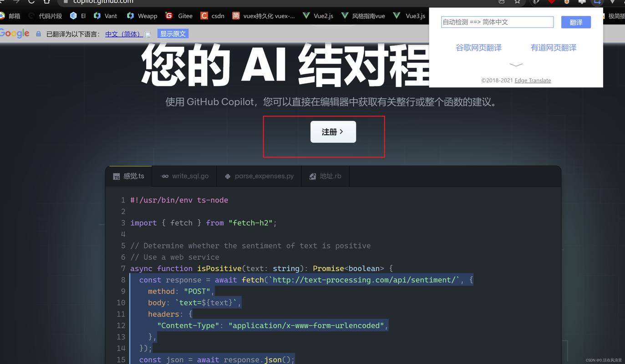Click comment Determine whether the sentiment
This screenshot has height=364, width=625.
coord(250,246)
